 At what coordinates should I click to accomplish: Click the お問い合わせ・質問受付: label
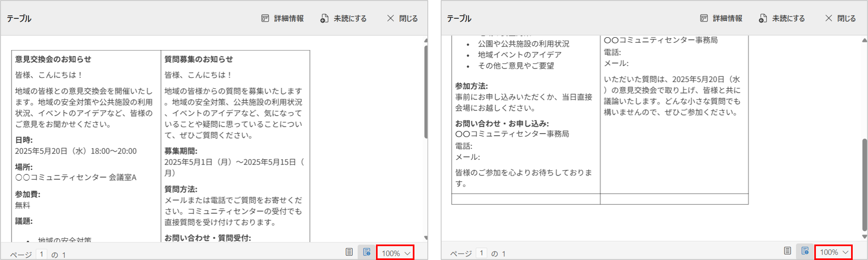coord(208,238)
